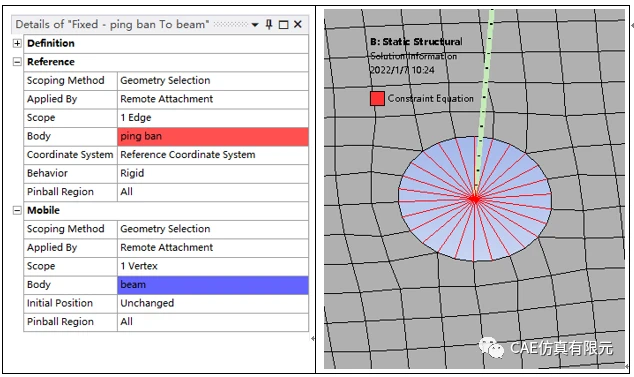
Task: Select the blue beam body field
Action: (213, 285)
